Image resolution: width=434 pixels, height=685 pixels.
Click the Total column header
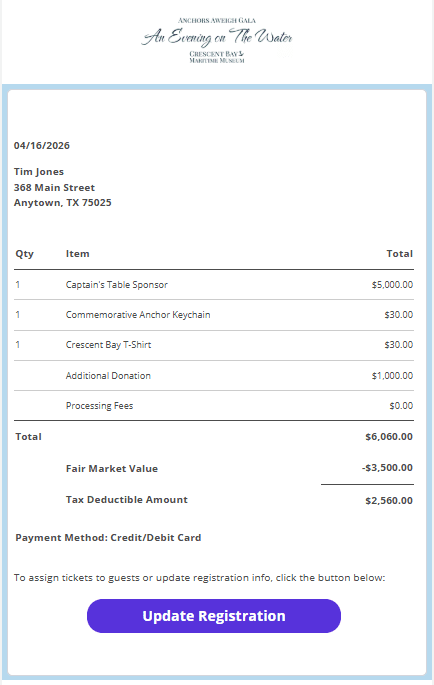click(399, 254)
